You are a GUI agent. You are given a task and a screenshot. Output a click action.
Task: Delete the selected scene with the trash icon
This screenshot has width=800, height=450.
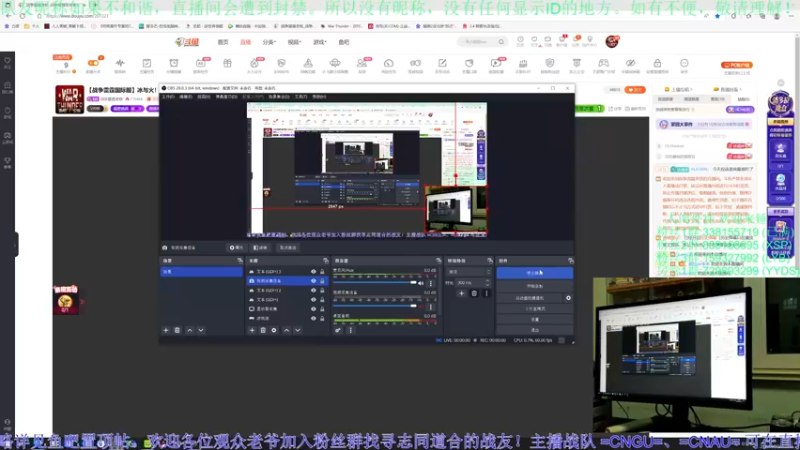177,330
